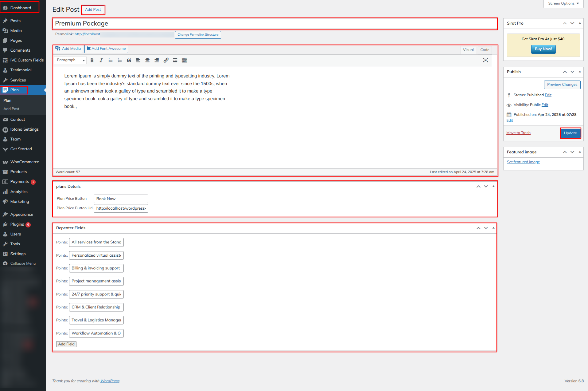Viewport: 588px width, 391px height.
Task: Apply italic formatting in the editor toolbar
Action: click(x=101, y=60)
